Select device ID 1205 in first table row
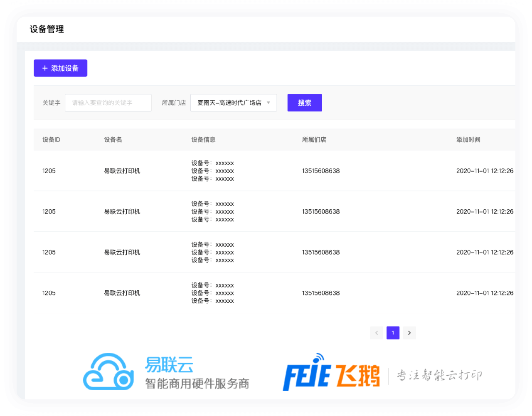The width and height of the screenshot is (532, 416). 49,171
